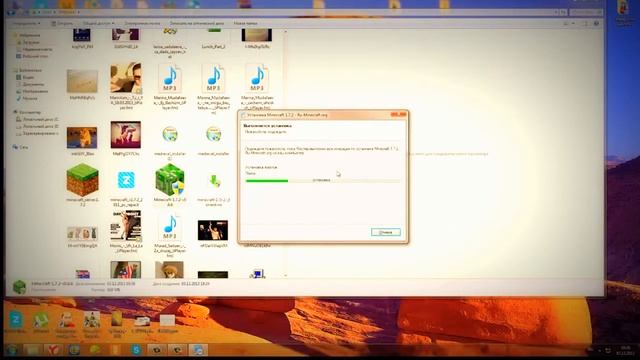
Task: Select the second round green installer icon
Action: (x=213, y=134)
